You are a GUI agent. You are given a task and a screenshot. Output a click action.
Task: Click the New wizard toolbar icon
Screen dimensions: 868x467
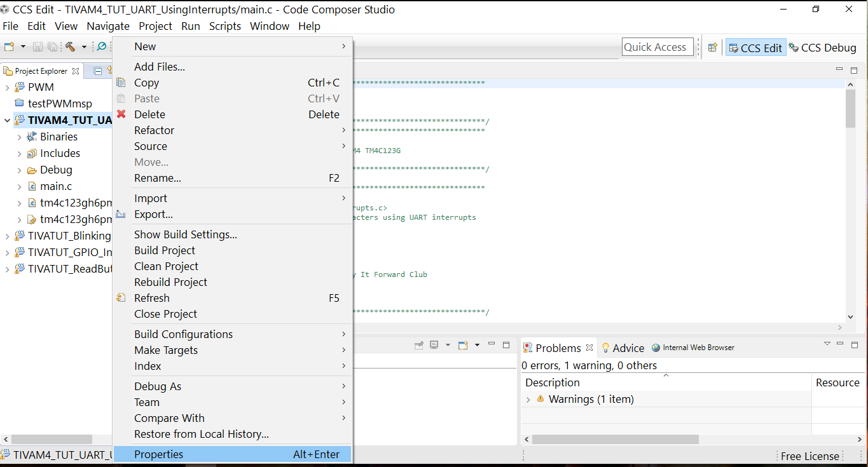tap(9, 47)
